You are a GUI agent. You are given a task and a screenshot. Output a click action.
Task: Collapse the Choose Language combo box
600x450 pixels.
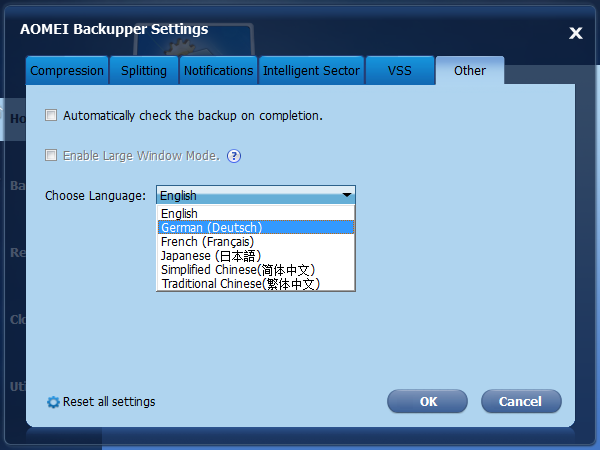pyautogui.click(x=256, y=195)
